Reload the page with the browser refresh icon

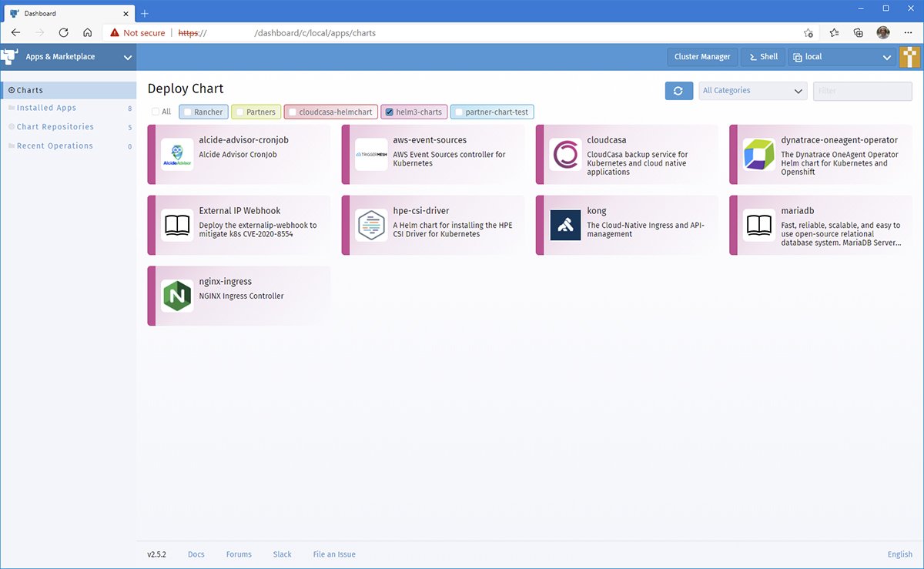coord(64,33)
